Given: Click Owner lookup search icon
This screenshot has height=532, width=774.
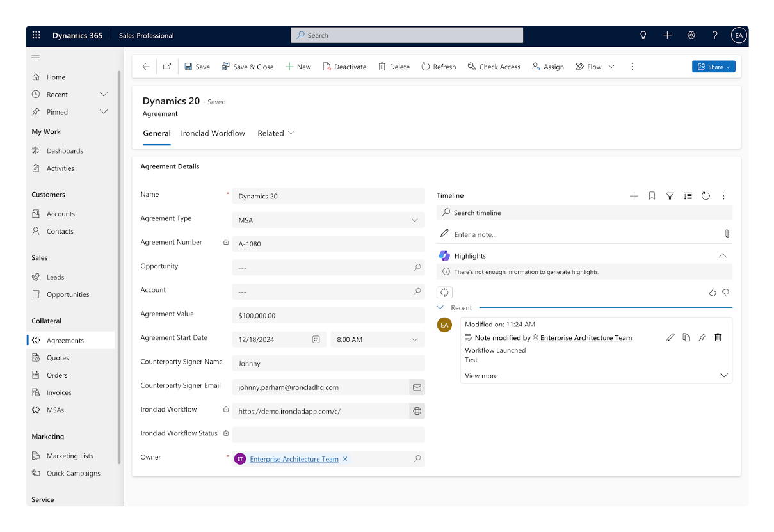Looking at the screenshot, I should (417, 459).
